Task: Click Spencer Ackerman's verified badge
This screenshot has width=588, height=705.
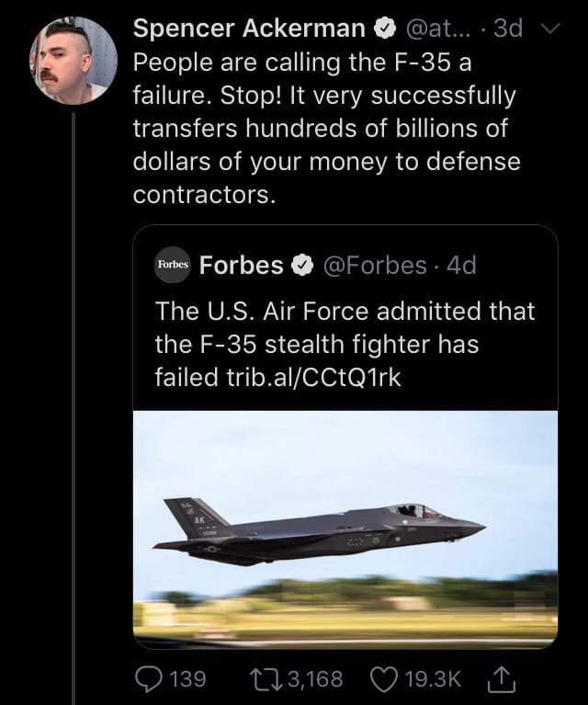Action: coord(383,29)
